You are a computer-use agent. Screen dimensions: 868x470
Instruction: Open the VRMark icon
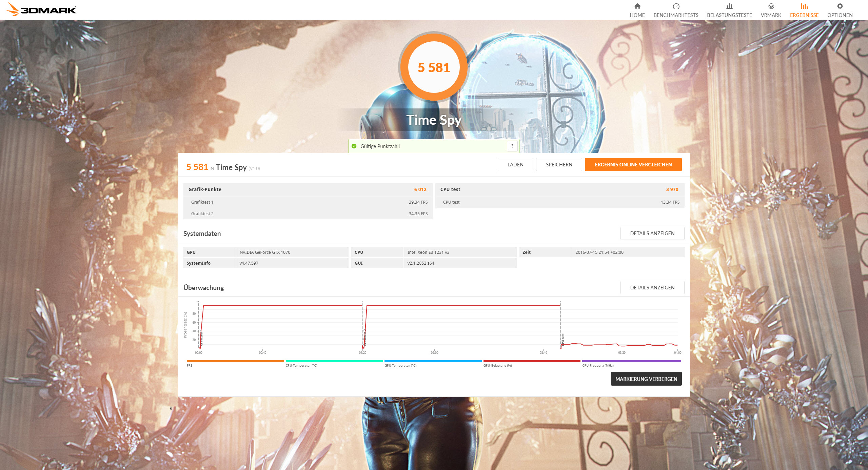[771, 6]
